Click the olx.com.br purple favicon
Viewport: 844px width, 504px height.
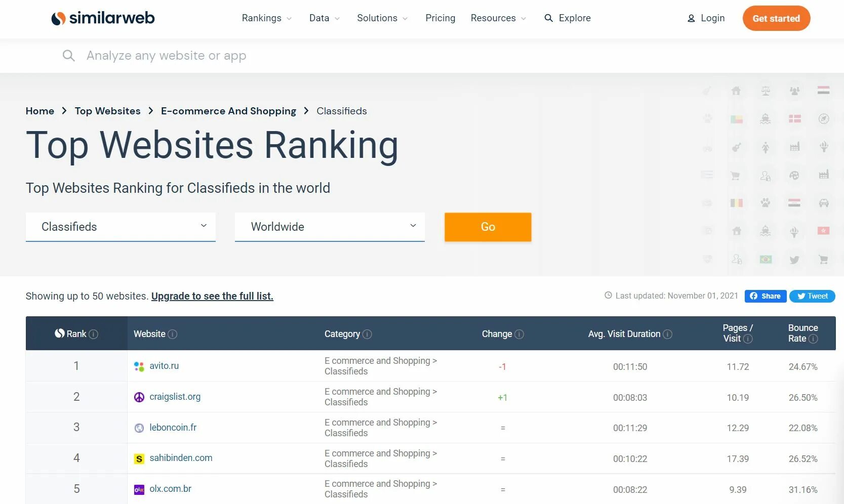[139, 490]
